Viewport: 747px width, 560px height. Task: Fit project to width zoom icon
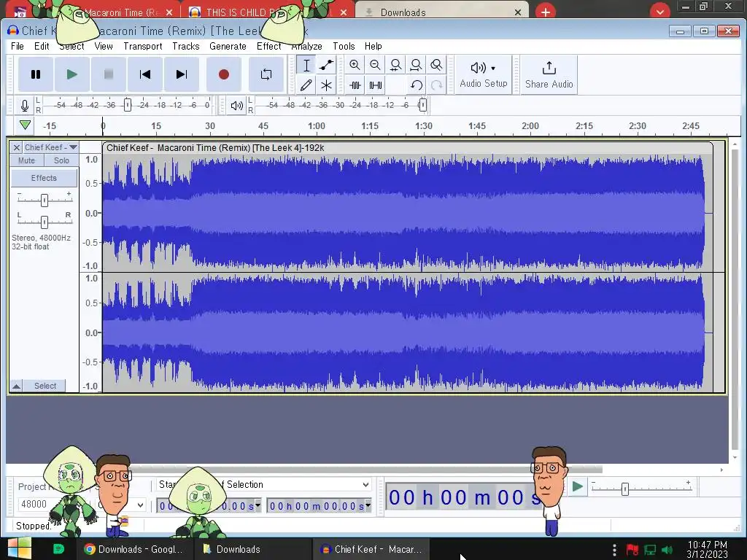click(x=416, y=65)
